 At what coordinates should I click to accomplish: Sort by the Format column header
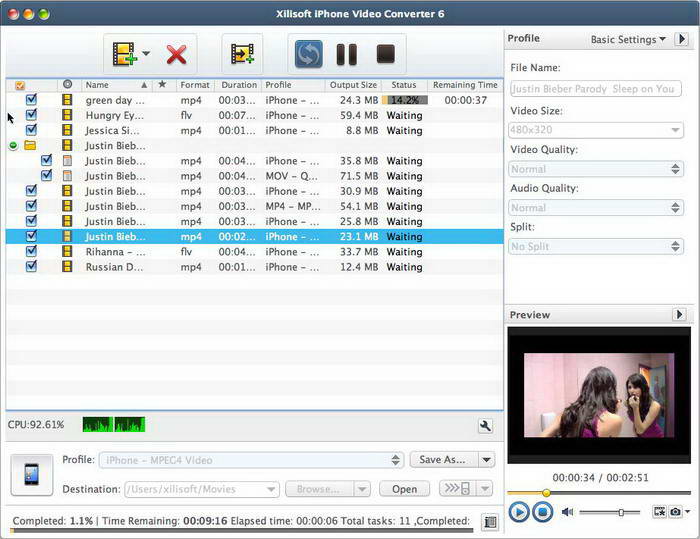[195, 85]
